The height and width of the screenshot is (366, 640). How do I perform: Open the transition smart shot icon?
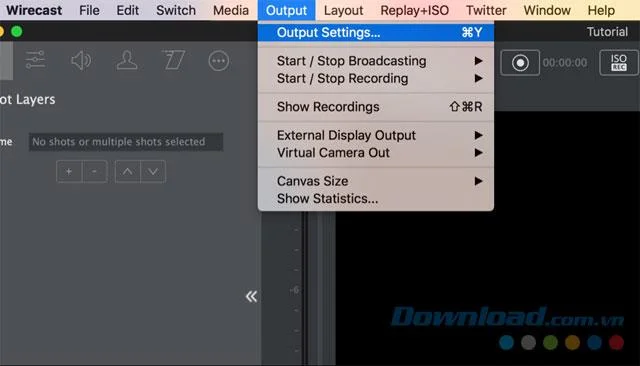(x=173, y=61)
